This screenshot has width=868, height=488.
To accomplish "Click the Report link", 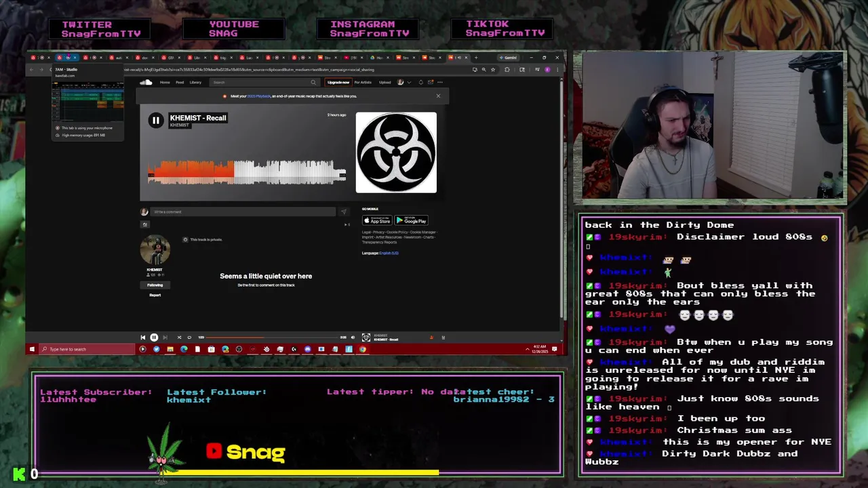I will point(155,295).
